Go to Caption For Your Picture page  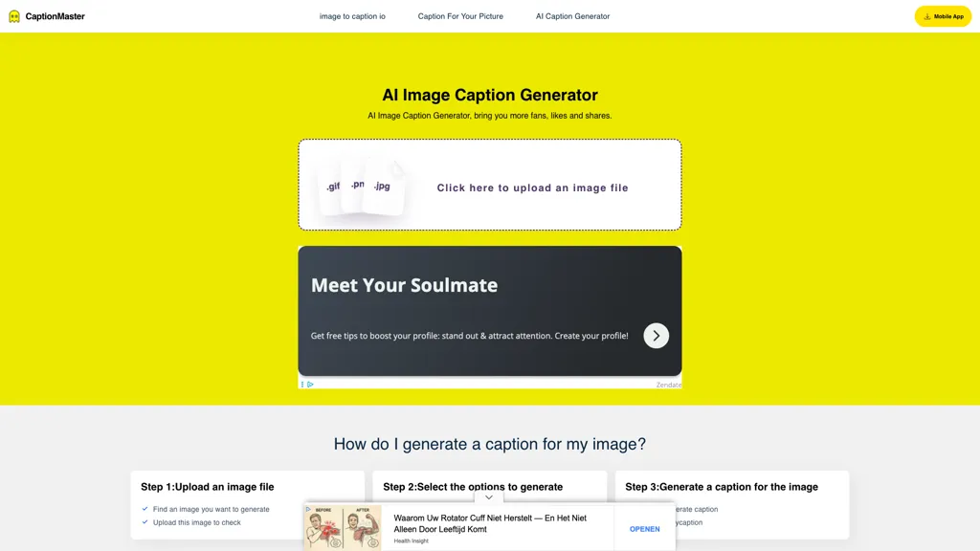460,16
